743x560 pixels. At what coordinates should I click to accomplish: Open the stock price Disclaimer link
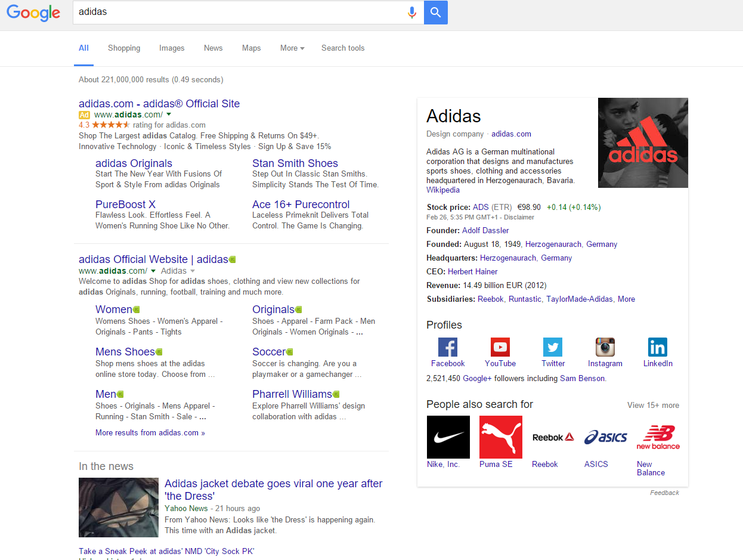tap(520, 218)
